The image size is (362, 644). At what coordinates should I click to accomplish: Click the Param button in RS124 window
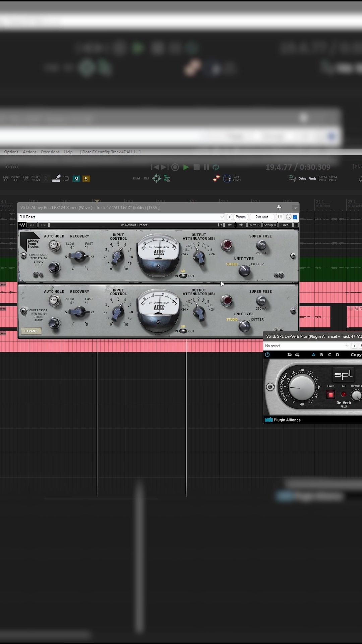[x=241, y=217]
